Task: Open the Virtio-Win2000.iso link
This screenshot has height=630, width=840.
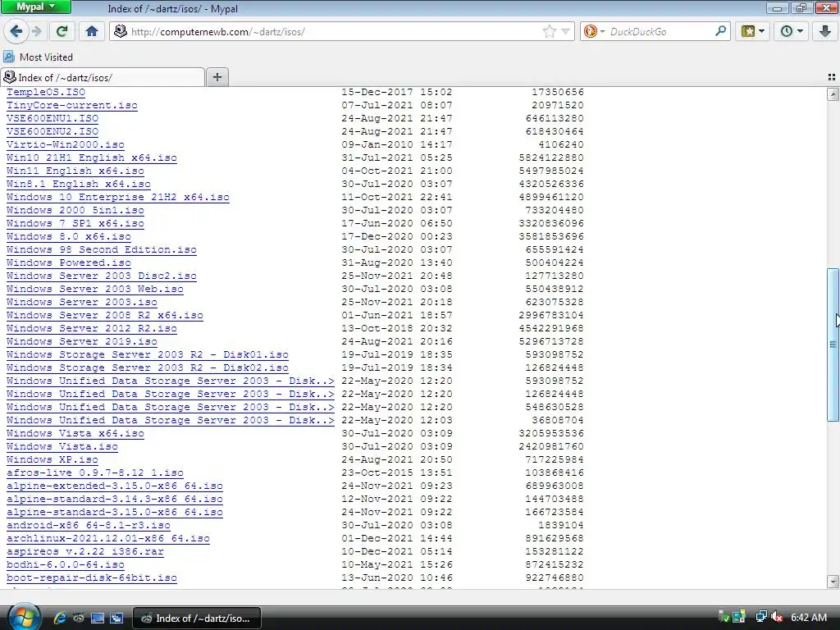Action: [x=66, y=144]
